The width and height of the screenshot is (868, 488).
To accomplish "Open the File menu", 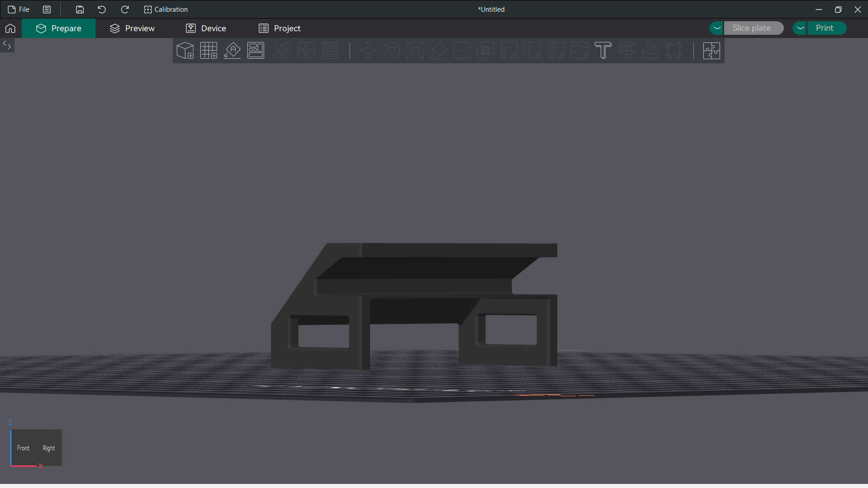I will [19, 9].
